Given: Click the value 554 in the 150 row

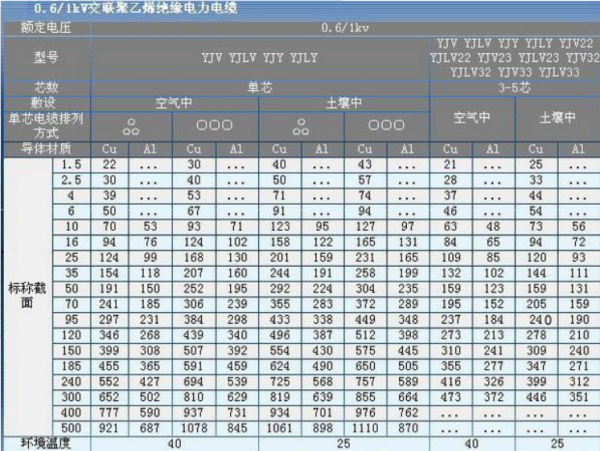Looking at the screenshot, I should pyautogui.click(x=280, y=351).
